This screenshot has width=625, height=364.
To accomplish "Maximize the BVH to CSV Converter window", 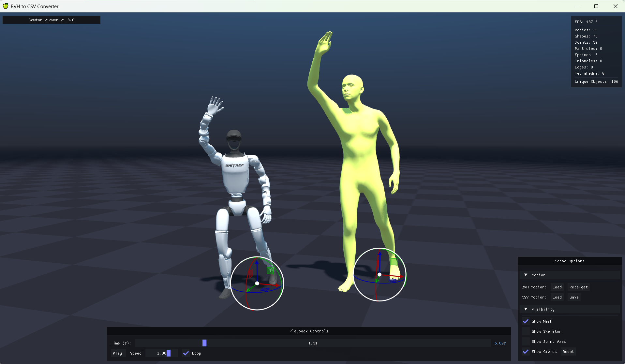I will click(x=596, y=6).
